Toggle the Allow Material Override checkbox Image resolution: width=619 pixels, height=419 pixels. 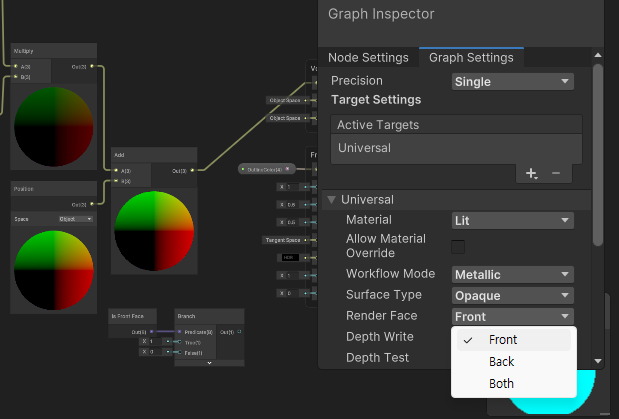(x=458, y=247)
